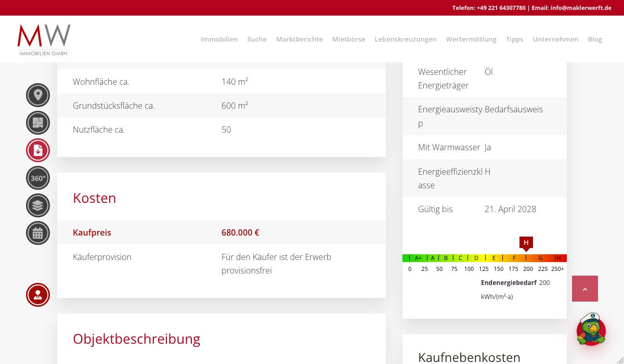Click the Energieträger value Öl

(489, 72)
